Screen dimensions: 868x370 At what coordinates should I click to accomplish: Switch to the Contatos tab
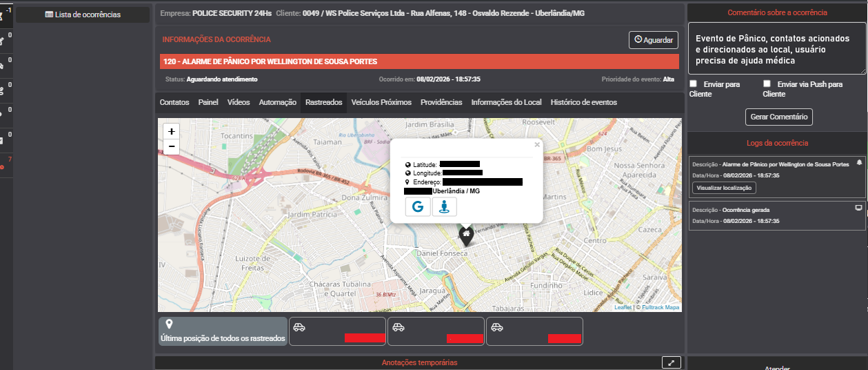click(174, 102)
